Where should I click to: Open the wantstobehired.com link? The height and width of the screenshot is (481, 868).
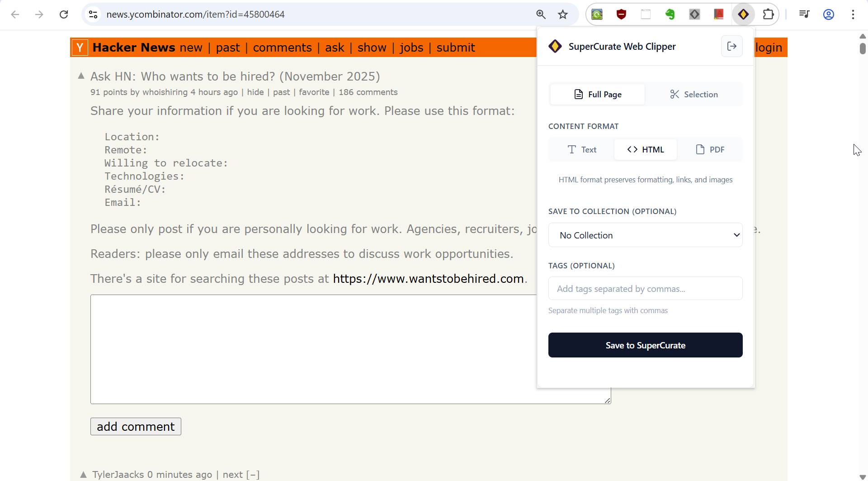coord(428,279)
